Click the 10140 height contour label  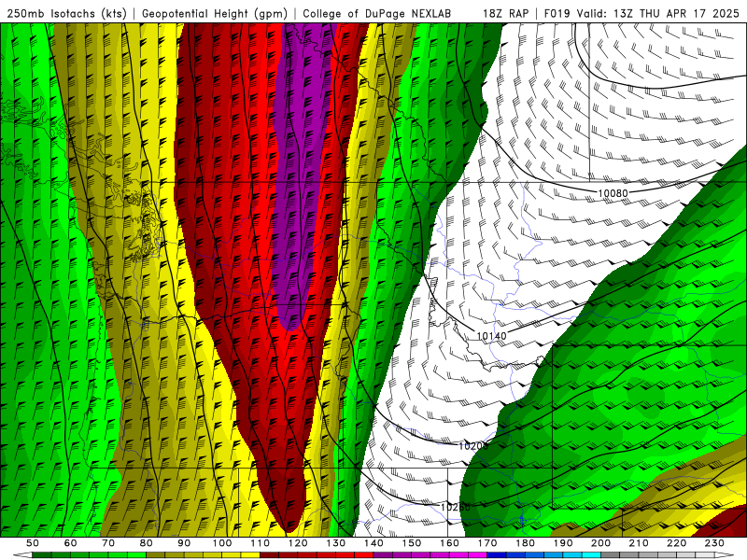point(492,336)
